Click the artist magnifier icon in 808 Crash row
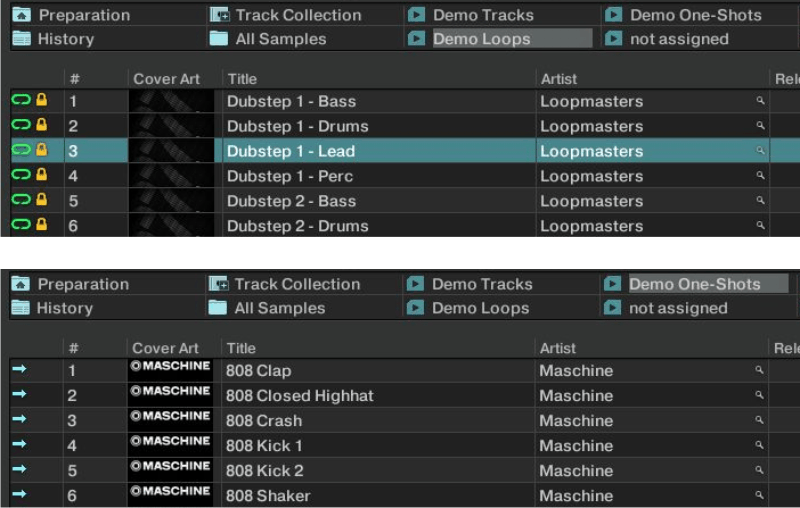 (x=760, y=420)
